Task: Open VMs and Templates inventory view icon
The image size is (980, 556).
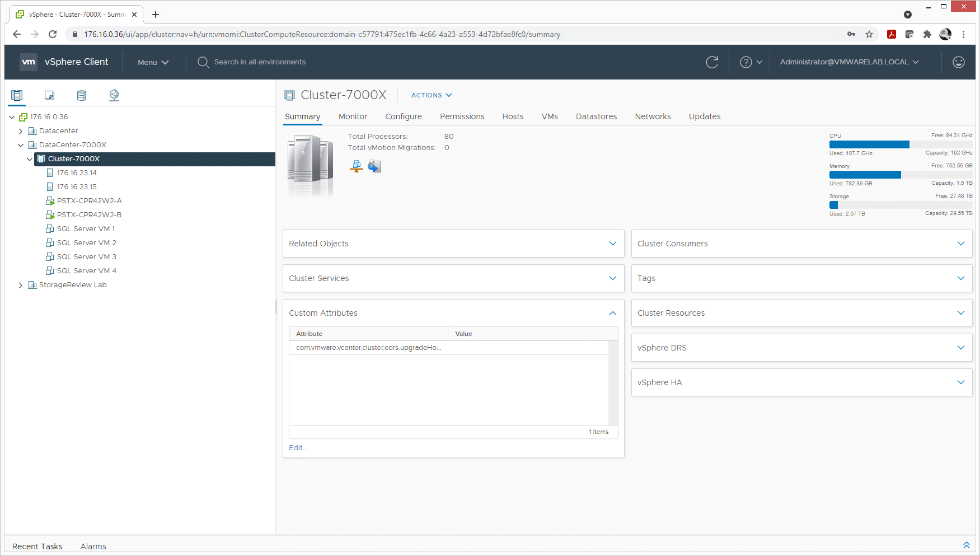Action: coord(49,95)
